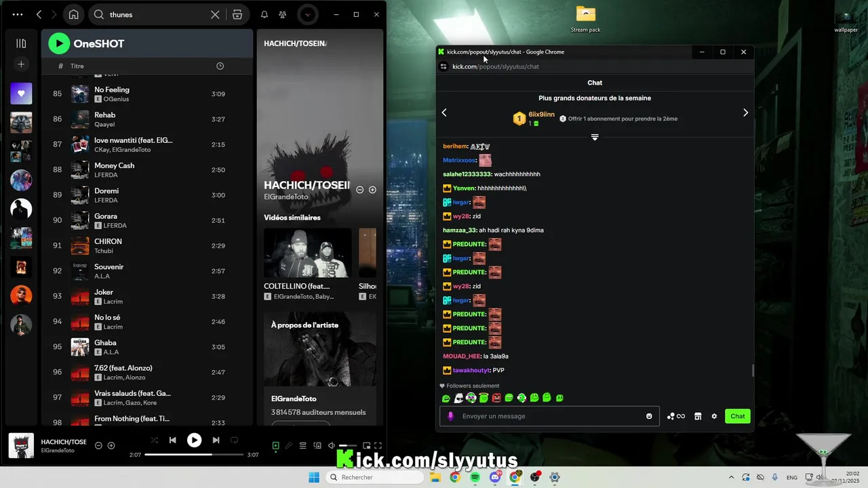
Task: Click the clock duration column header
Action: [220, 66]
